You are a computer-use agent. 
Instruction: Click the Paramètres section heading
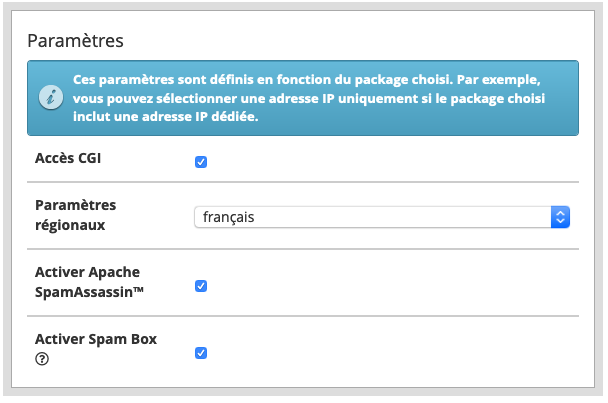click(75, 41)
